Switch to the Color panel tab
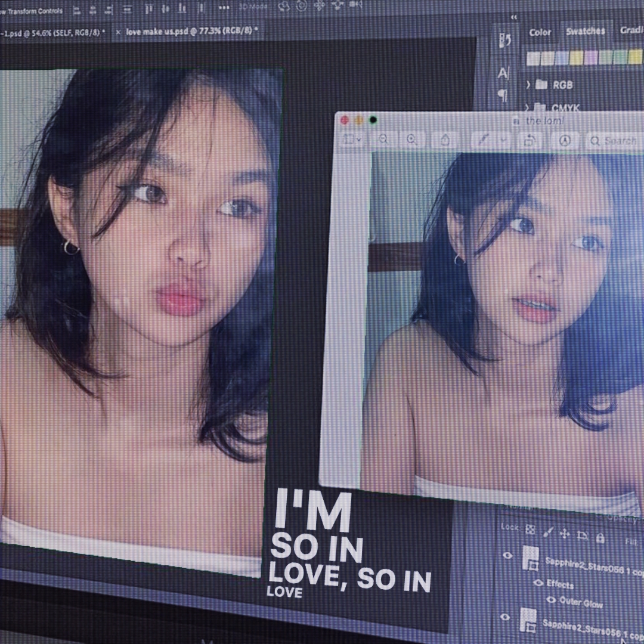The width and height of the screenshot is (644, 644). tap(540, 32)
